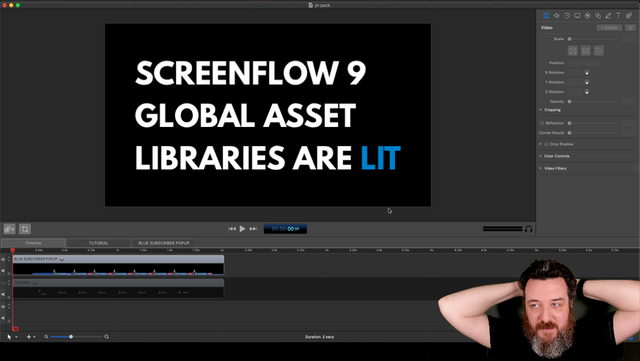Open the Touch Callout inspector tab
The height and width of the screenshot is (361, 640).
pyautogui.click(x=598, y=16)
